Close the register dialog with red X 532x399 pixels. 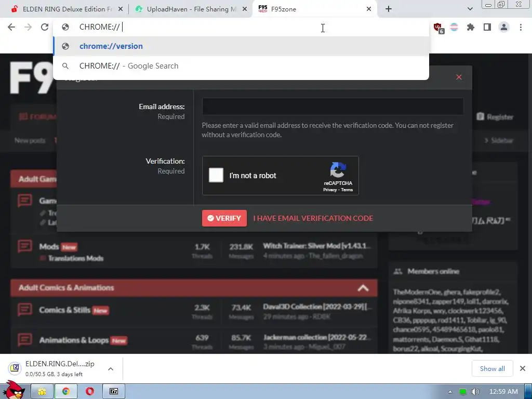pos(459,77)
